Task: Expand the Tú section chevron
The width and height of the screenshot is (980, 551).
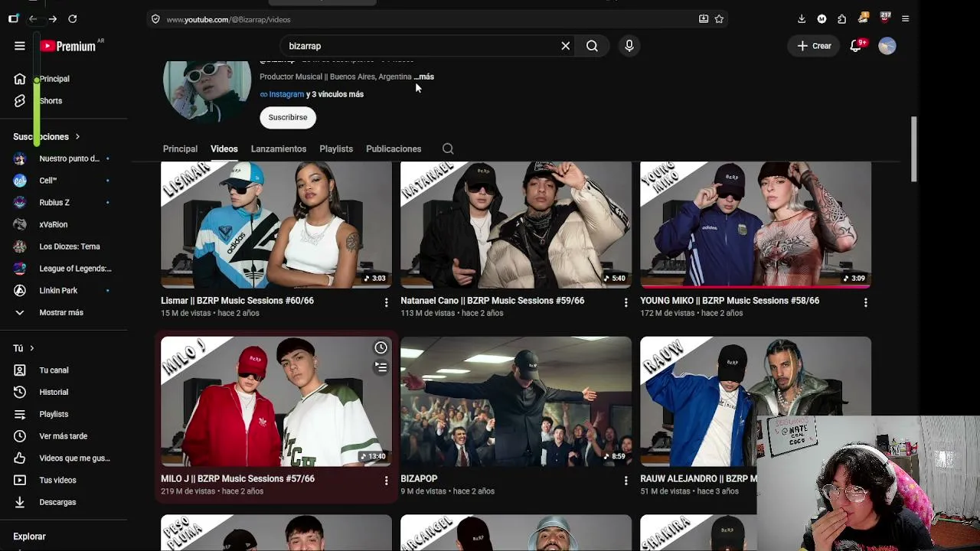Action: coord(31,348)
